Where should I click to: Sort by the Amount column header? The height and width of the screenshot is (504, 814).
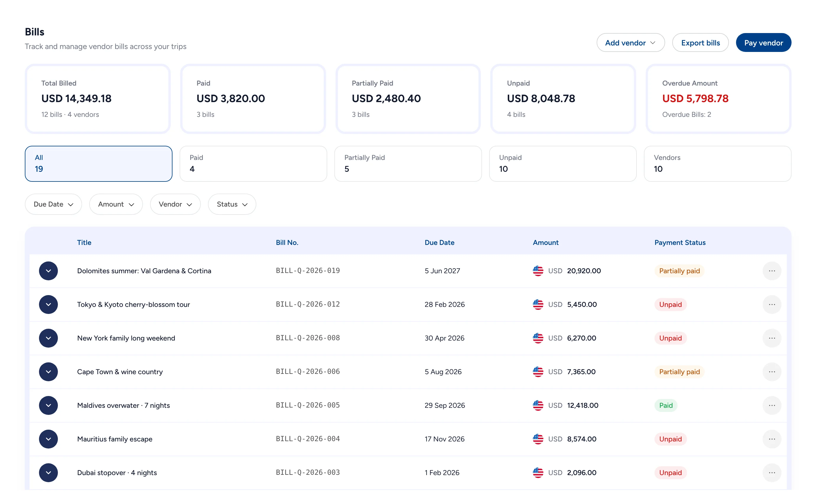[546, 243]
